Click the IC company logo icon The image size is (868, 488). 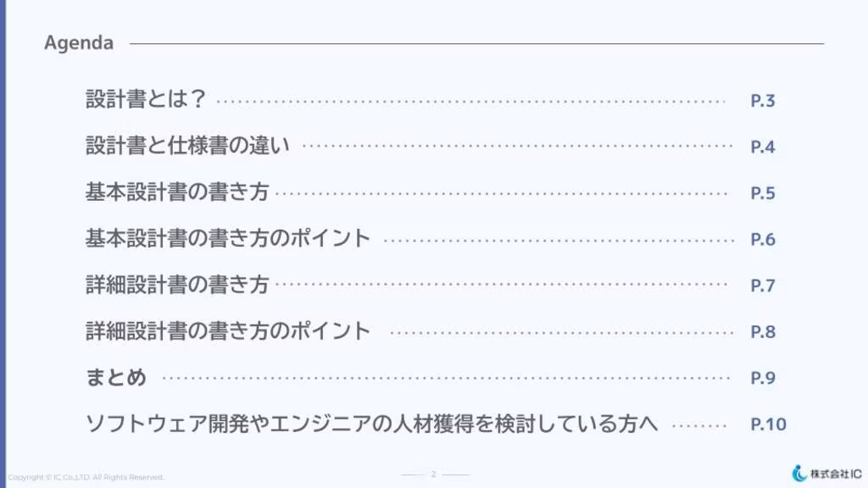coord(798,474)
